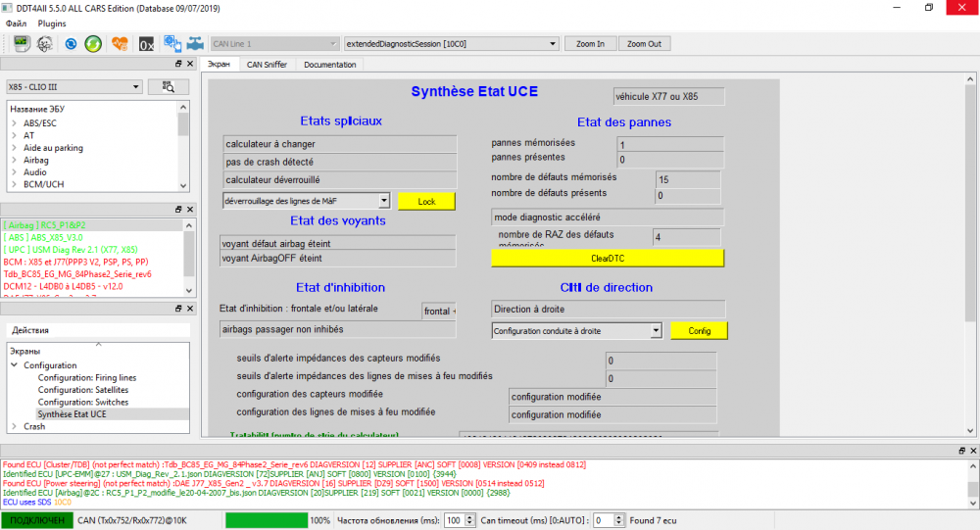The height and width of the screenshot is (530, 980).
Task: Close the bottom log panel
Action: click(973, 451)
